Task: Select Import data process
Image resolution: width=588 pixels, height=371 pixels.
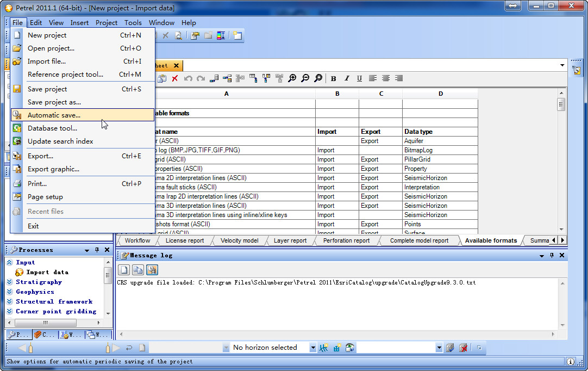Action: click(x=47, y=272)
